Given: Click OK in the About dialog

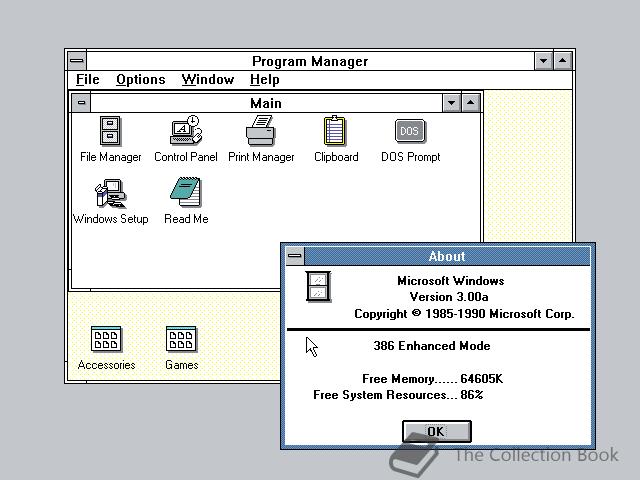Looking at the screenshot, I should pyautogui.click(x=437, y=431).
